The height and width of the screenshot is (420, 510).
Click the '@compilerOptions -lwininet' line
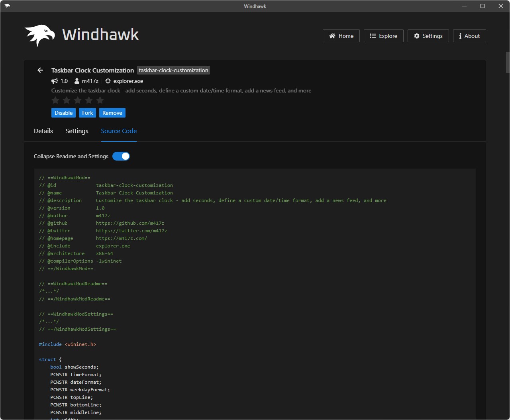click(80, 261)
